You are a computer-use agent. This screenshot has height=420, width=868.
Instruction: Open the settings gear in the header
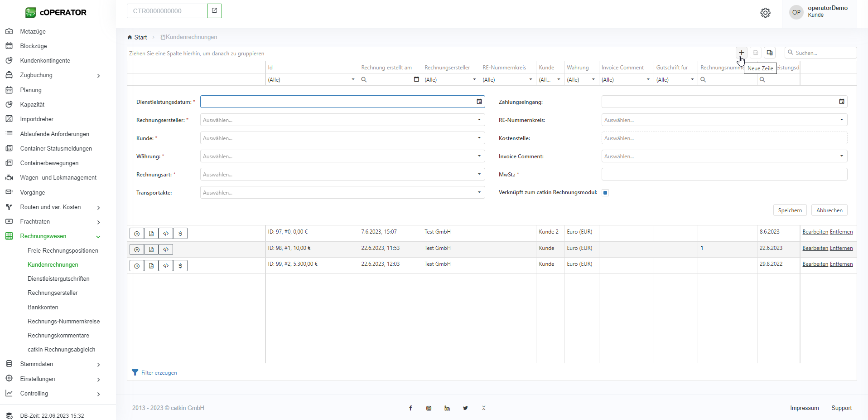[765, 13]
